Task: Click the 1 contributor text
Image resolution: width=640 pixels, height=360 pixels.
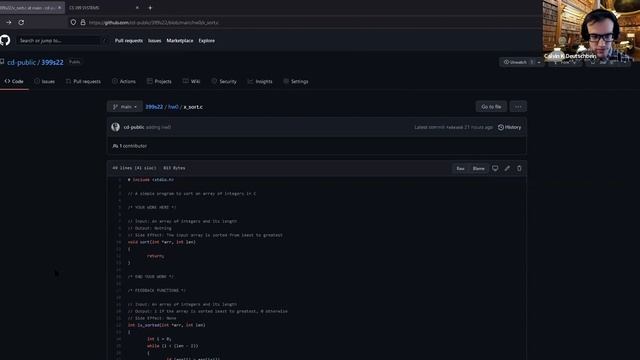Action: pos(130,146)
